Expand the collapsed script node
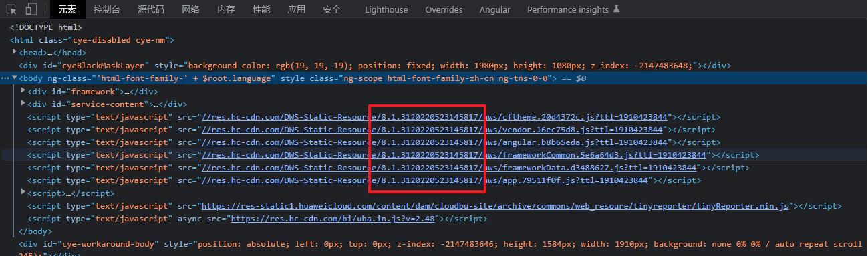The image size is (868, 256). [24, 193]
